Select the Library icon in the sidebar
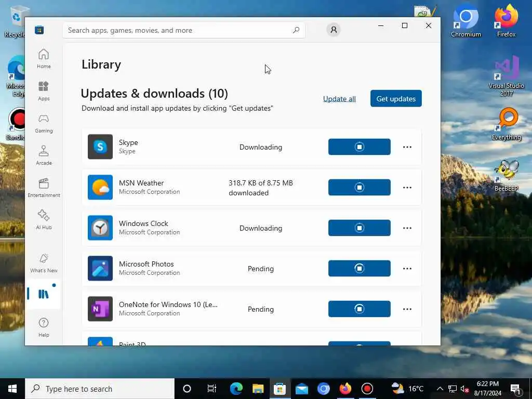The height and width of the screenshot is (399, 532). click(44, 294)
